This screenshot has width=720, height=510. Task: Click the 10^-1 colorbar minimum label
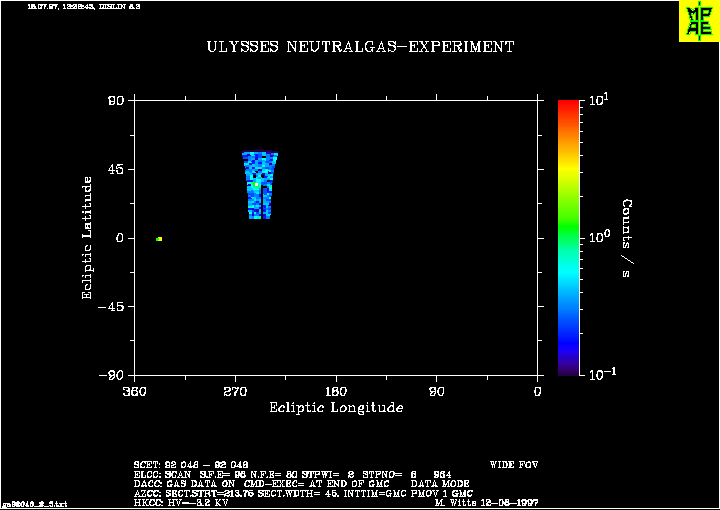click(602, 375)
